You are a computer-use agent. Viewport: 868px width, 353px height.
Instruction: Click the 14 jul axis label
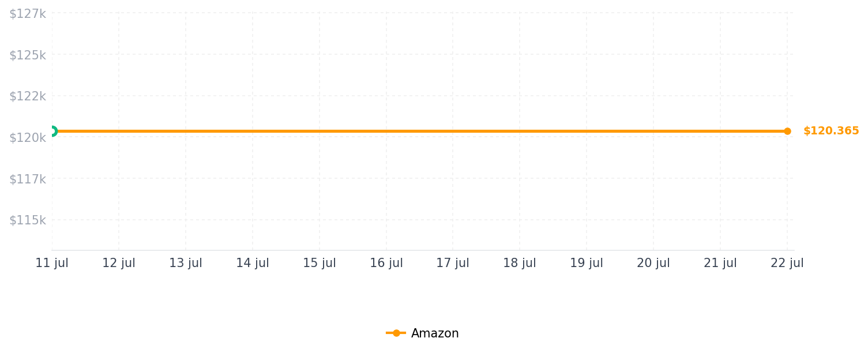[x=253, y=263]
